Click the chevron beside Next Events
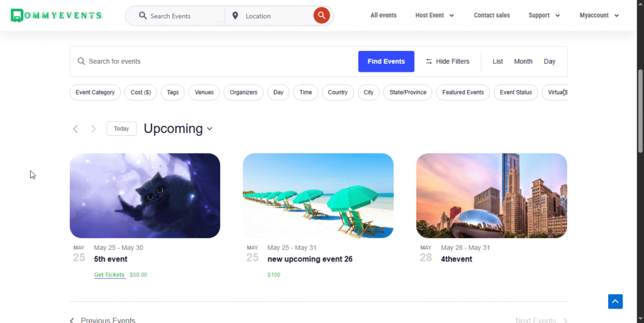This screenshot has height=323, width=644. (565, 320)
